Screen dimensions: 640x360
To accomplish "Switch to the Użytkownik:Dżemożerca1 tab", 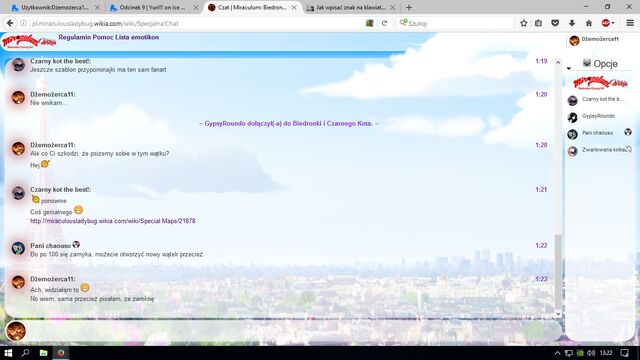I will [56, 7].
